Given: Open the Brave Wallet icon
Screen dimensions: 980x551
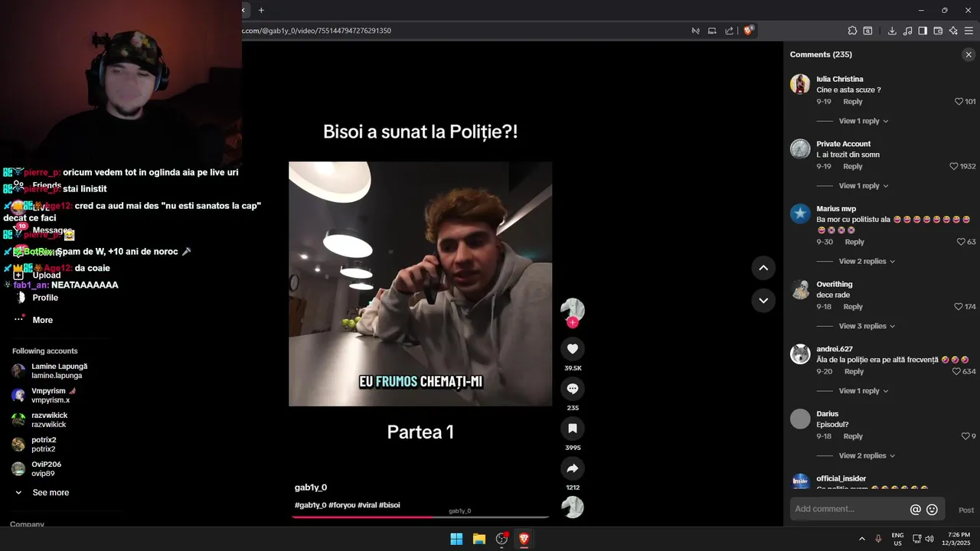Looking at the screenshot, I should pos(938,31).
